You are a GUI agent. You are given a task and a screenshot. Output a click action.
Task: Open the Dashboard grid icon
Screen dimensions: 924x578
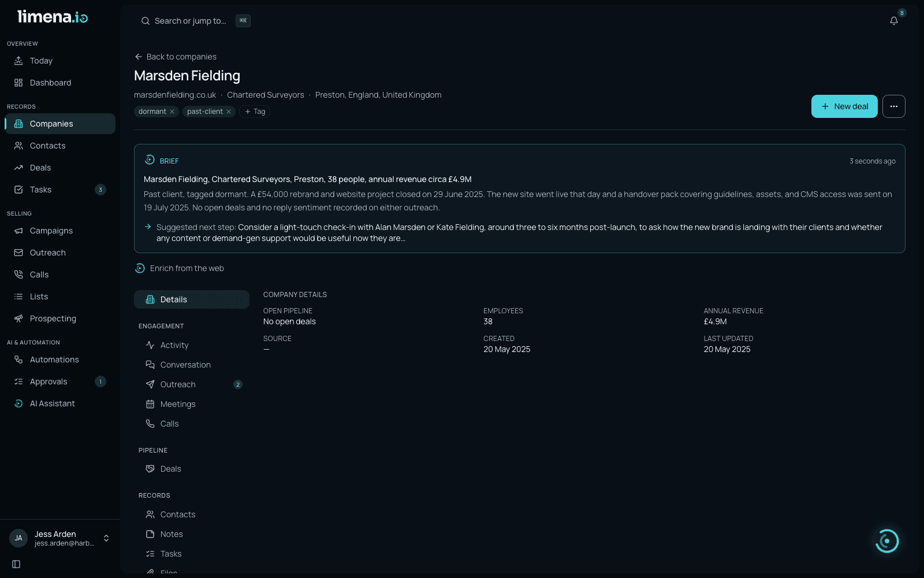click(18, 83)
